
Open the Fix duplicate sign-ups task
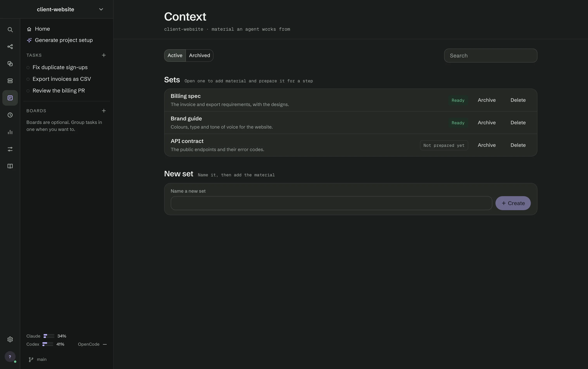[x=60, y=67]
